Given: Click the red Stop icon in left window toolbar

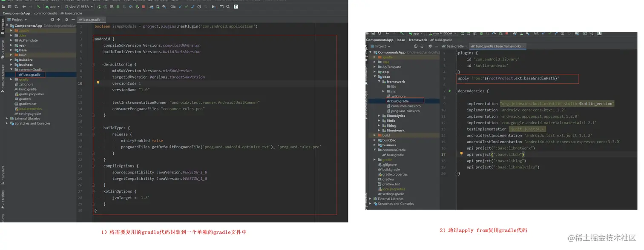Looking at the screenshot, I should [x=144, y=7].
